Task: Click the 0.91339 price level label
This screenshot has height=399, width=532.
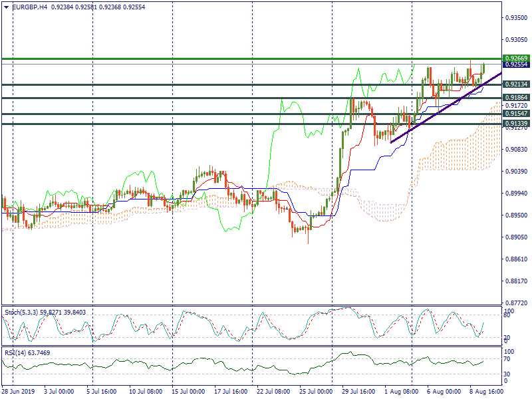Action: (515, 124)
